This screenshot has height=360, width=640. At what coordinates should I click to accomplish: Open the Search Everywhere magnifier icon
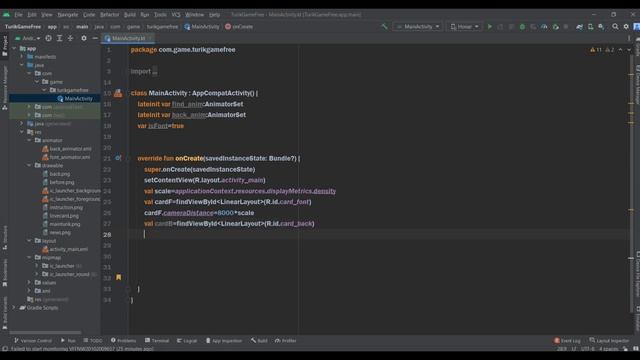[615, 27]
